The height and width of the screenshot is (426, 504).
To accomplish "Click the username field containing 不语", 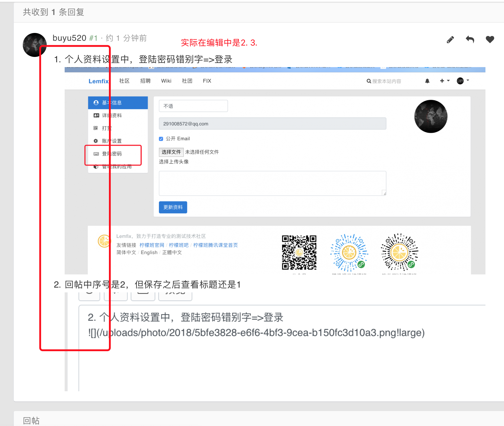I will point(193,106).
